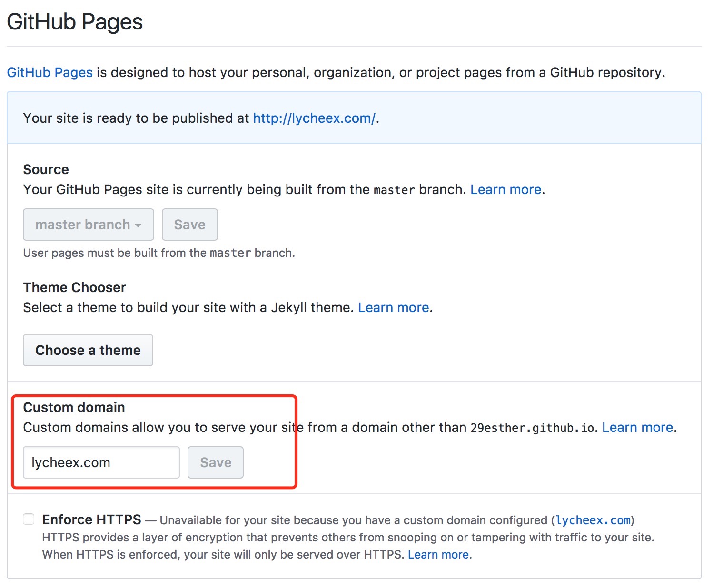Click the Custom domain section heading
This screenshot has width=713, height=588.
tap(74, 407)
